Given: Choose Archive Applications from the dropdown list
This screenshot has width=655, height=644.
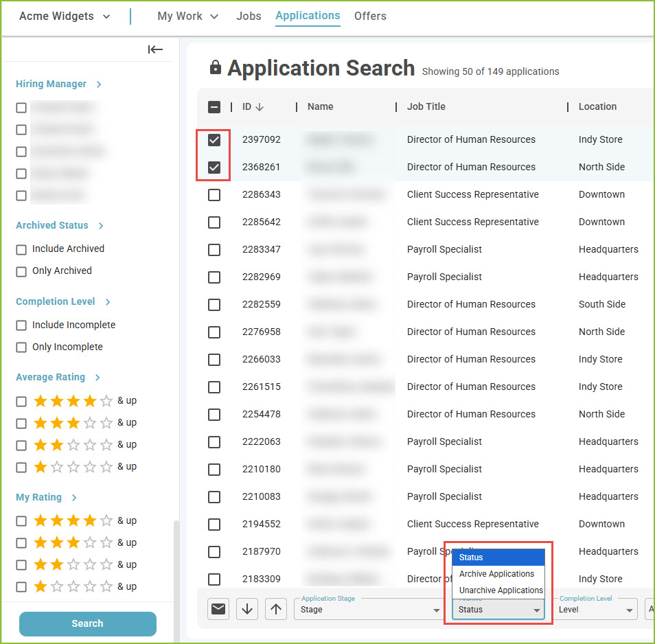Looking at the screenshot, I should point(498,574).
